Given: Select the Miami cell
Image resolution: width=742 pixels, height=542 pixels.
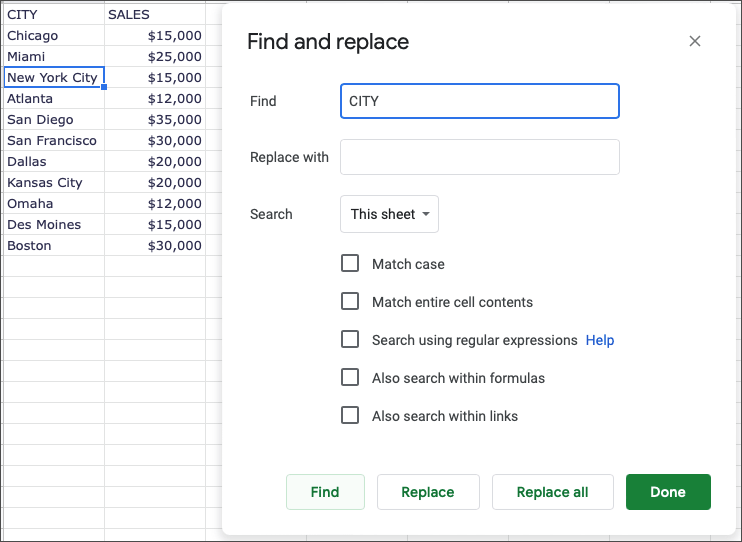Looking at the screenshot, I should (x=54, y=56).
